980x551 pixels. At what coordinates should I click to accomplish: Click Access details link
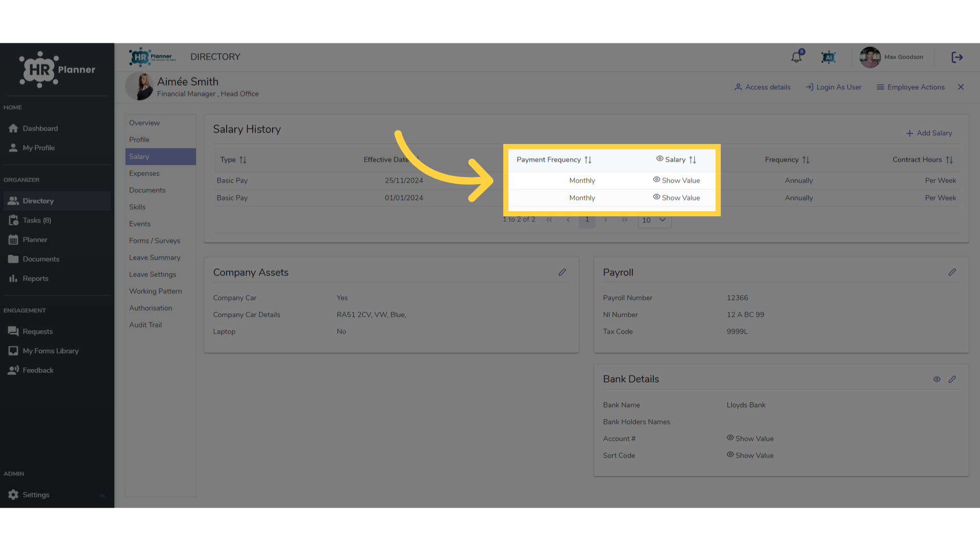[x=763, y=87]
